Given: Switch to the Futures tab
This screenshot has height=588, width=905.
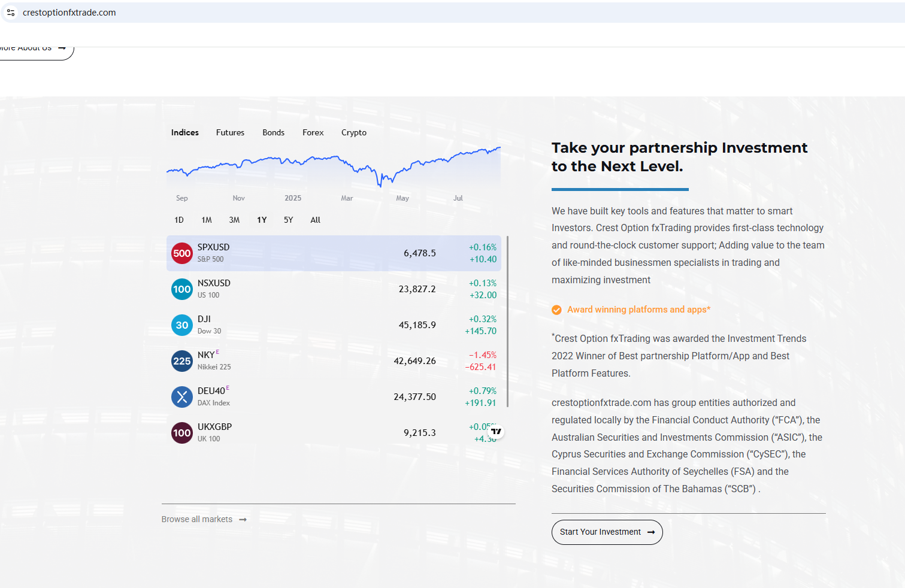Looking at the screenshot, I should [230, 132].
